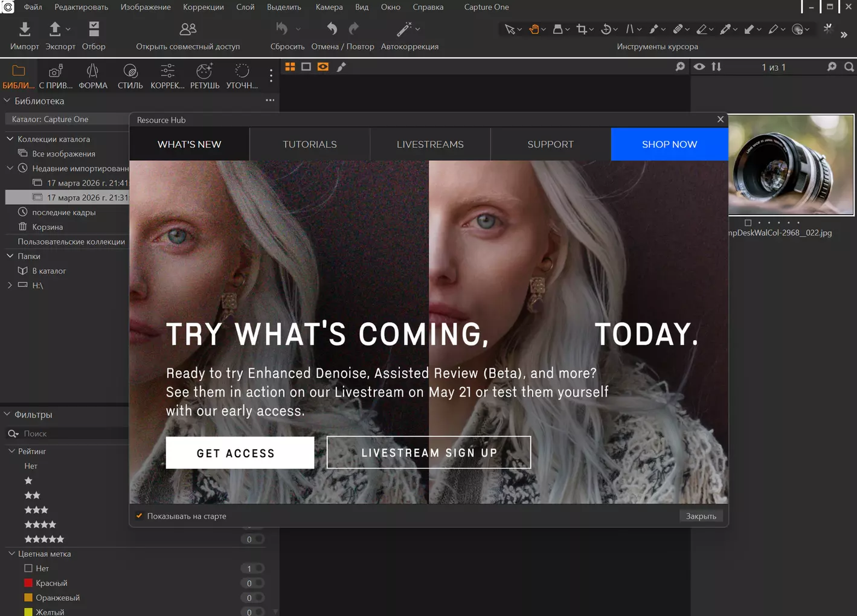
Task: Click the orange Оранжевый color swatch
Action: (x=28, y=598)
